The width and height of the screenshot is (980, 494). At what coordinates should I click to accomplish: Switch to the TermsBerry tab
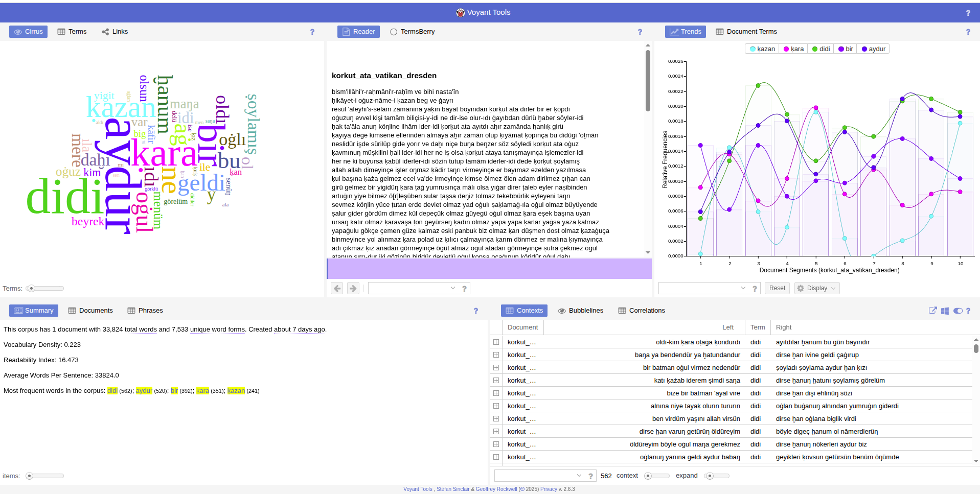point(413,32)
